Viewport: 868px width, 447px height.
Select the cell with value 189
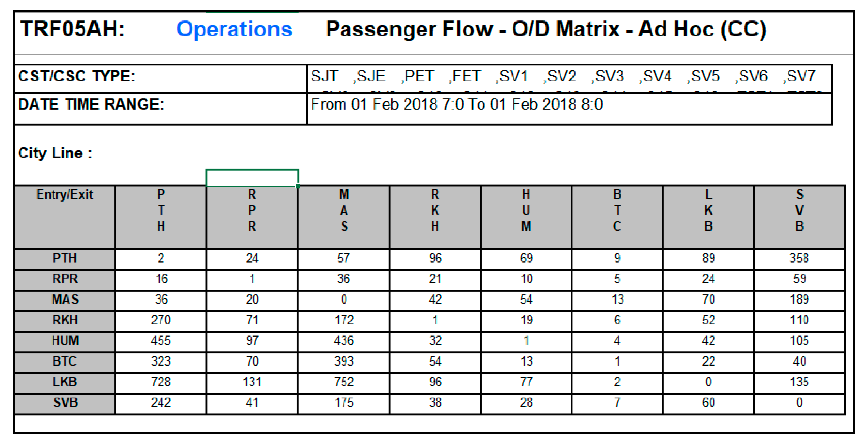click(x=799, y=300)
